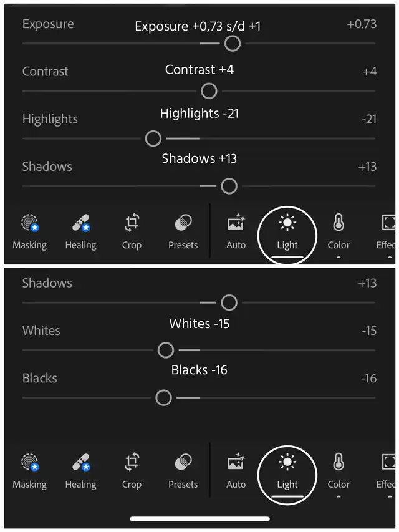The image size is (399, 532).
Task: Open Presets in the bottom toolbar
Action: (x=183, y=470)
